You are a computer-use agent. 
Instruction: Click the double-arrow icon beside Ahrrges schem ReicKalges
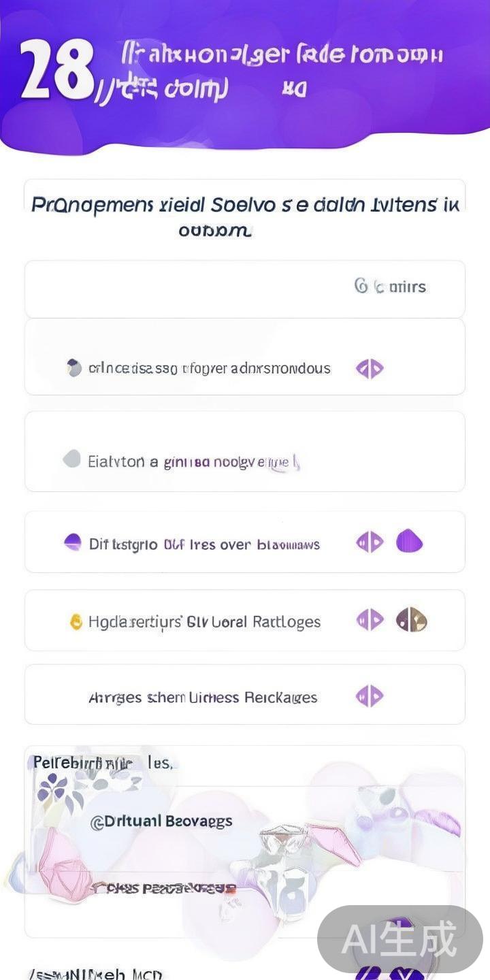click(370, 696)
